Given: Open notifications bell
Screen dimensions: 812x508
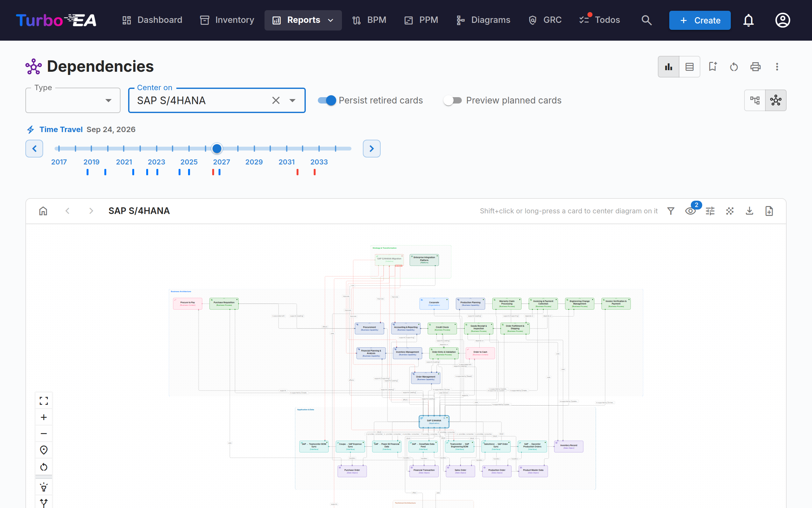Looking at the screenshot, I should 748,20.
